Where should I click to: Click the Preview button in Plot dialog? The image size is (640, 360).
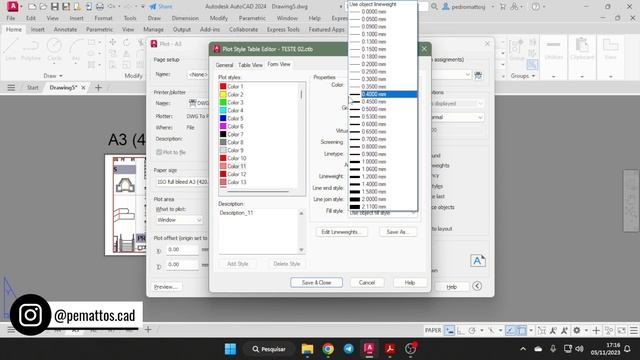(x=166, y=287)
